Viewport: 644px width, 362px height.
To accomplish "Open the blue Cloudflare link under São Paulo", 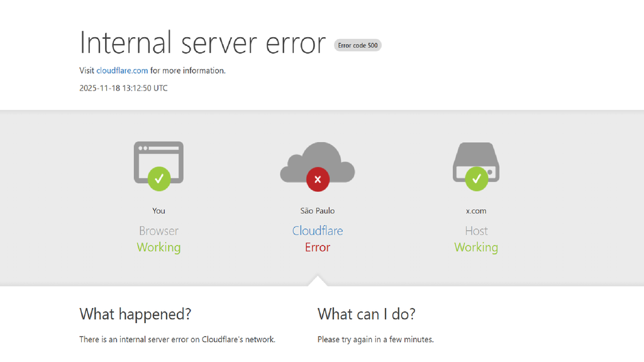I will [x=318, y=231].
